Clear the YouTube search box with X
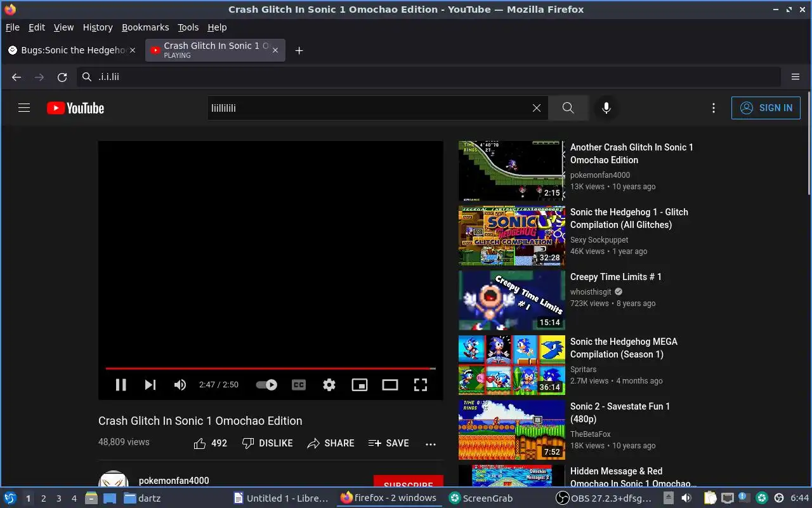Viewport: 812px width, 508px height. [537, 108]
